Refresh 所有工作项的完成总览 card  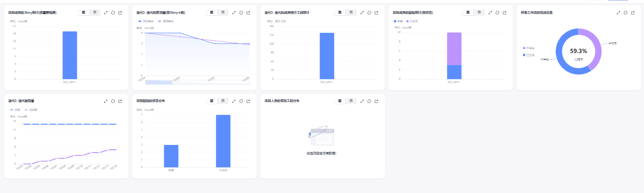click(x=626, y=13)
